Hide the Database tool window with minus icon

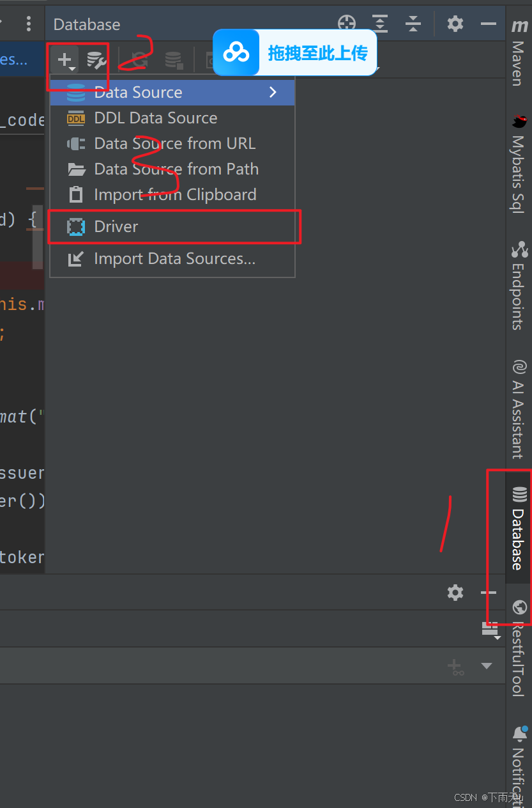click(489, 24)
